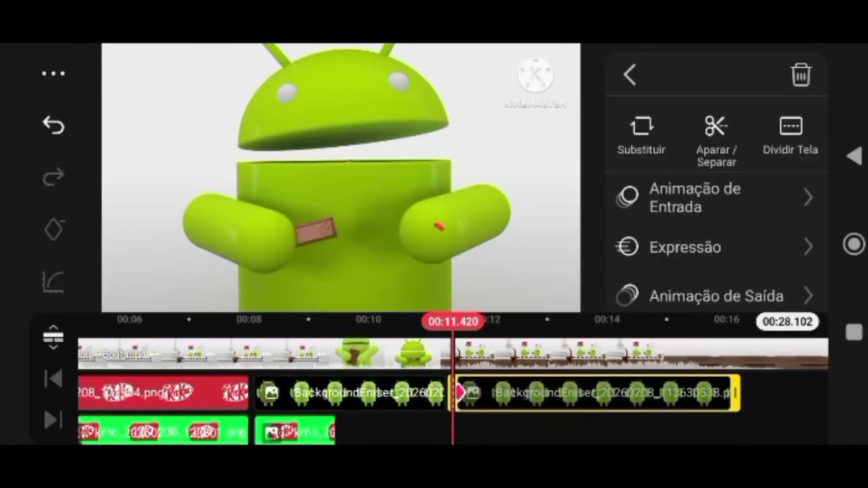Click the image icon on short green clip
Image resolution: width=868 pixels, height=488 pixels.
click(272, 432)
